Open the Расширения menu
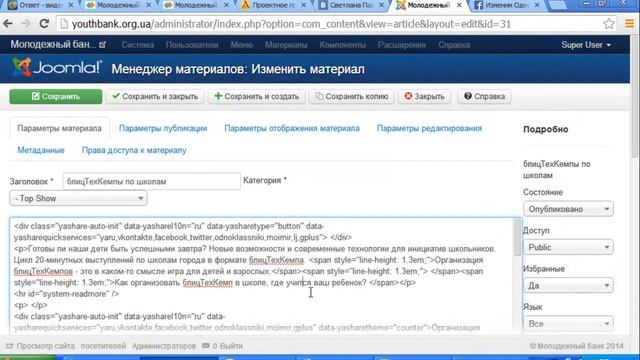This screenshot has width=640, height=360. (402, 45)
